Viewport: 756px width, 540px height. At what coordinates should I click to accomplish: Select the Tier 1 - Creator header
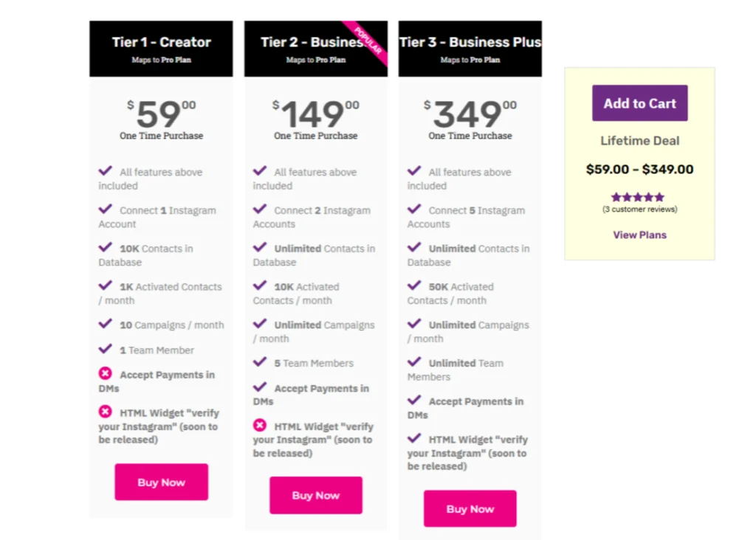coord(161,43)
